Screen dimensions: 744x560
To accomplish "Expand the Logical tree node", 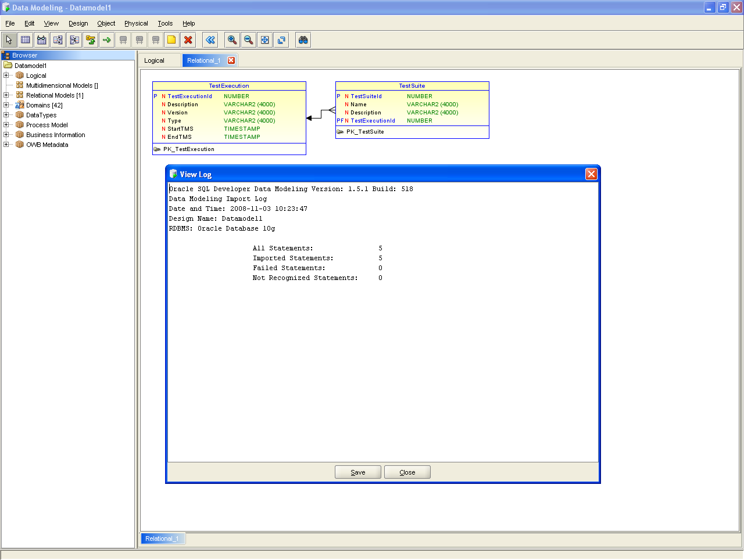I will (x=6, y=76).
